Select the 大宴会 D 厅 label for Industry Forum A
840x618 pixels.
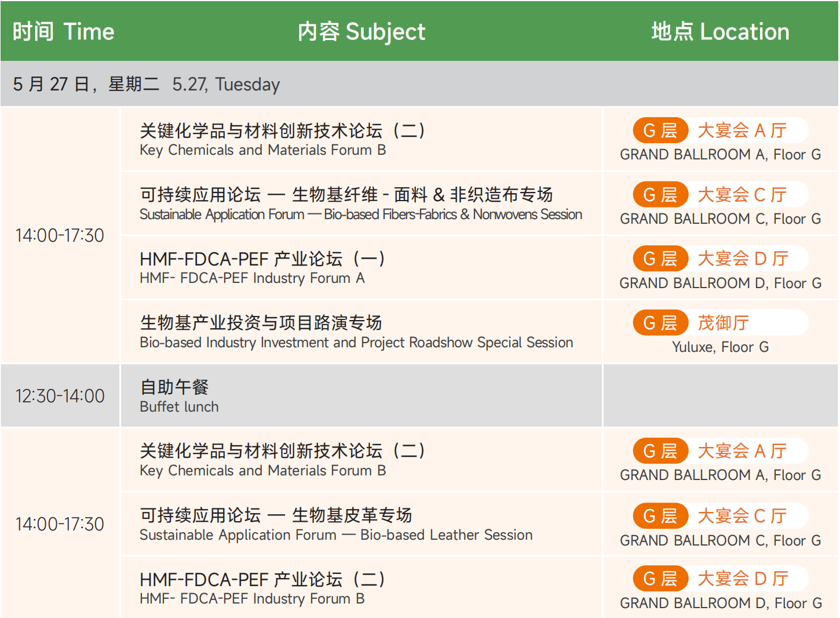pos(743,259)
